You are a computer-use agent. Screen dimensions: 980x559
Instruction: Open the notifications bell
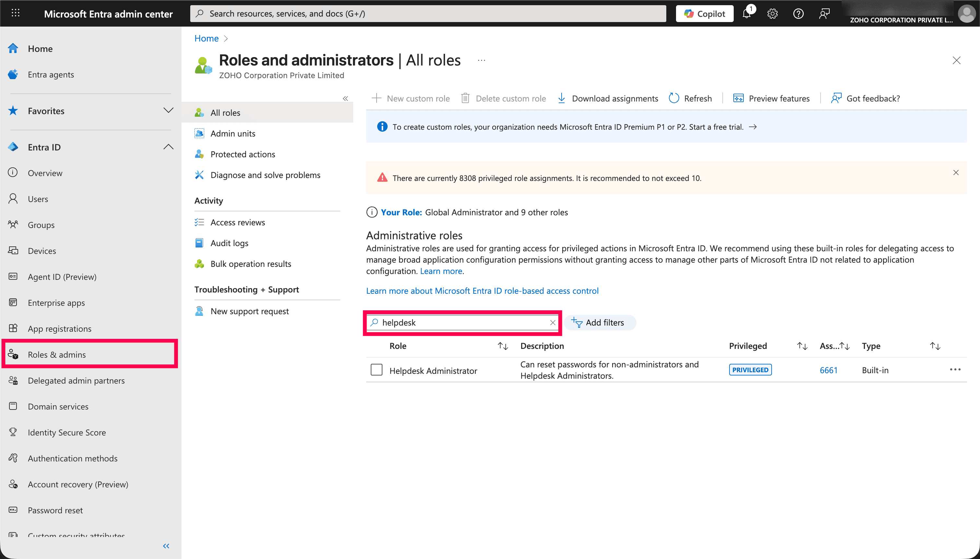747,13
